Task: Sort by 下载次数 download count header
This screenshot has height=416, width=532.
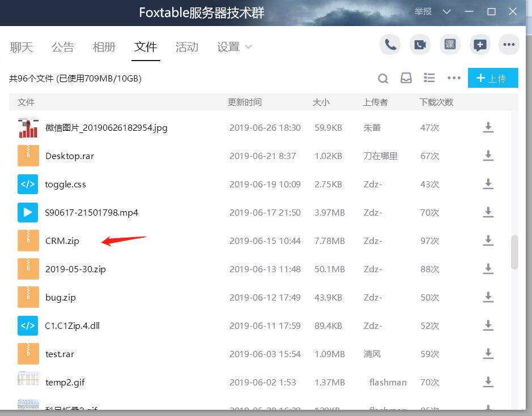Action: [436, 102]
